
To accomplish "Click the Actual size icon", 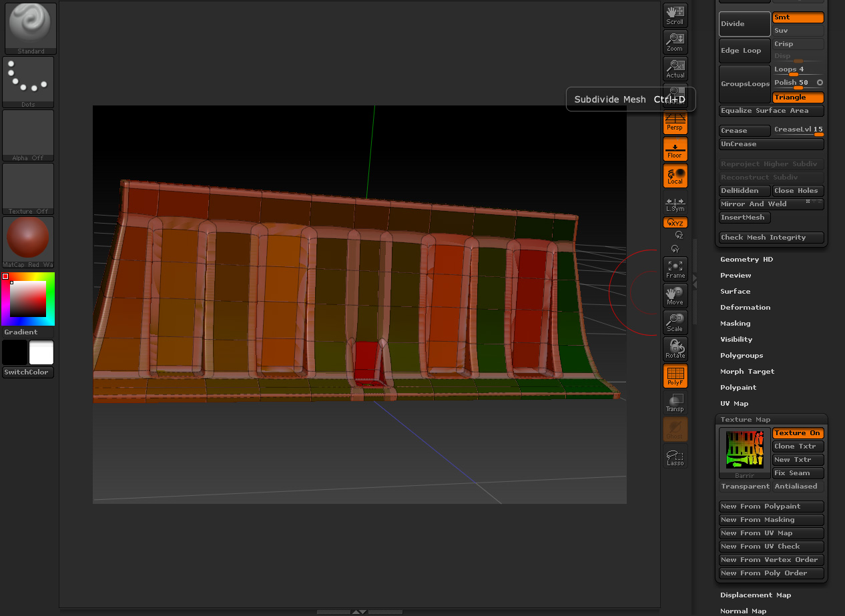I will tap(675, 69).
